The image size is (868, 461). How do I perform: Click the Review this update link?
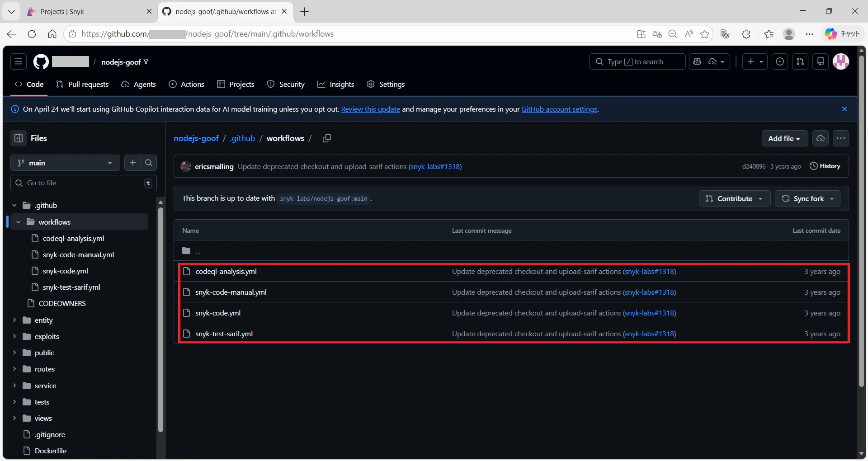pos(370,109)
